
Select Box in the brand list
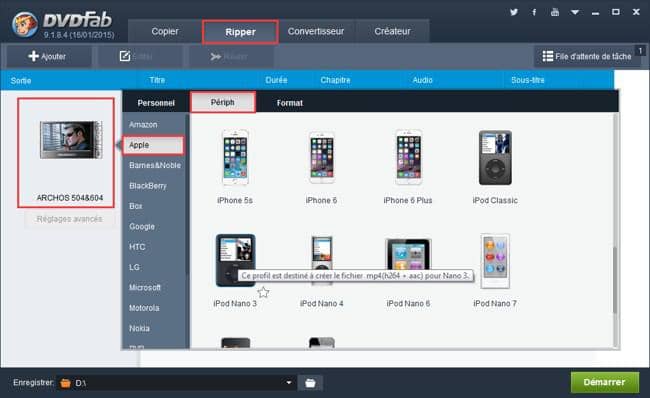[x=136, y=206]
